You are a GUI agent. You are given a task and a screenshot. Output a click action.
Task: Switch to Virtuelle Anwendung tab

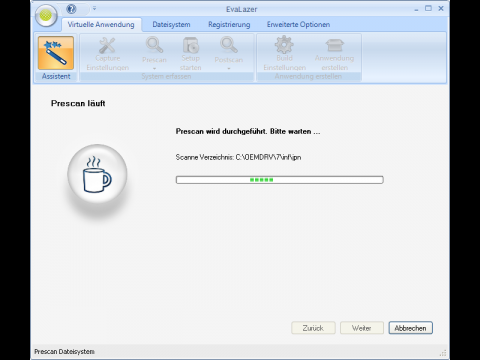[101, 25]
